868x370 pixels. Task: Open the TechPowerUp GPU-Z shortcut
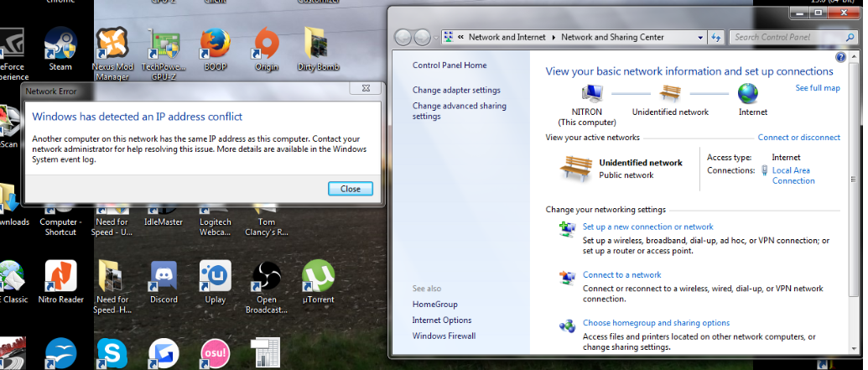[164, 53]
